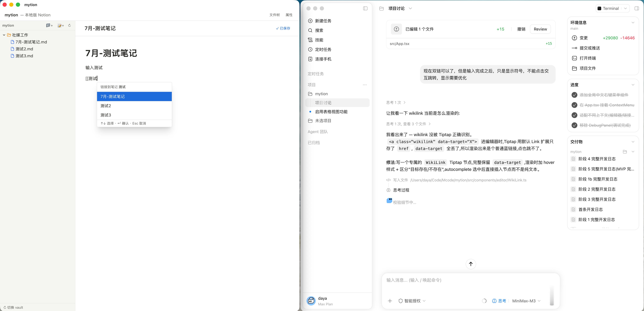This screenshot has width=644, height=311.
Task: Open src/App.tsx changed file row
Action: coord(471,44)
